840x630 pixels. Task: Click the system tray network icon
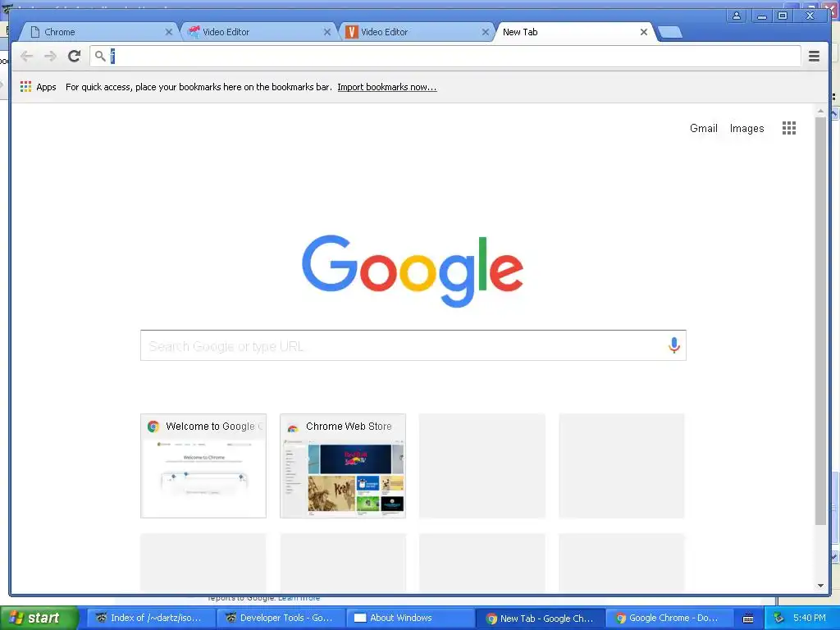click(779, 619)
